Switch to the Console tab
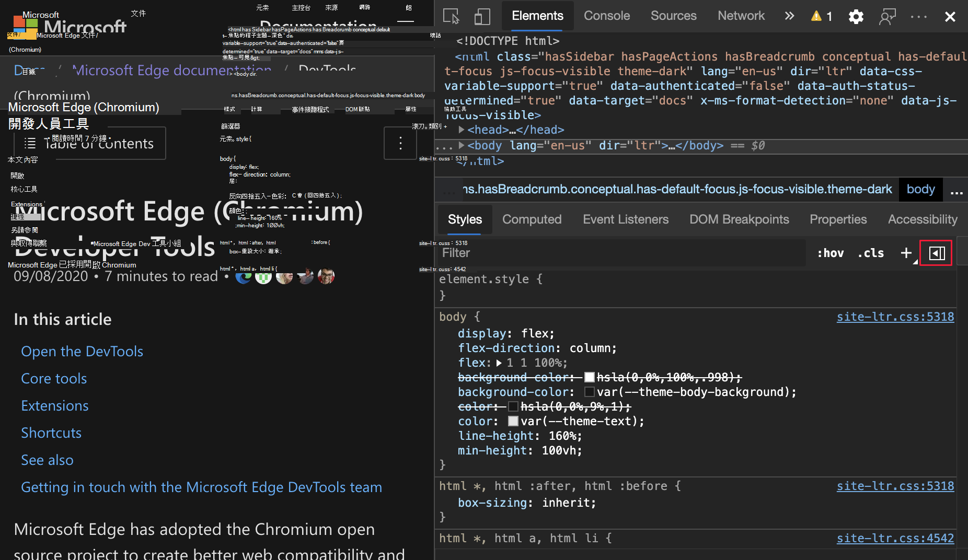Screen dimensions: 968x560 [606, 16]
